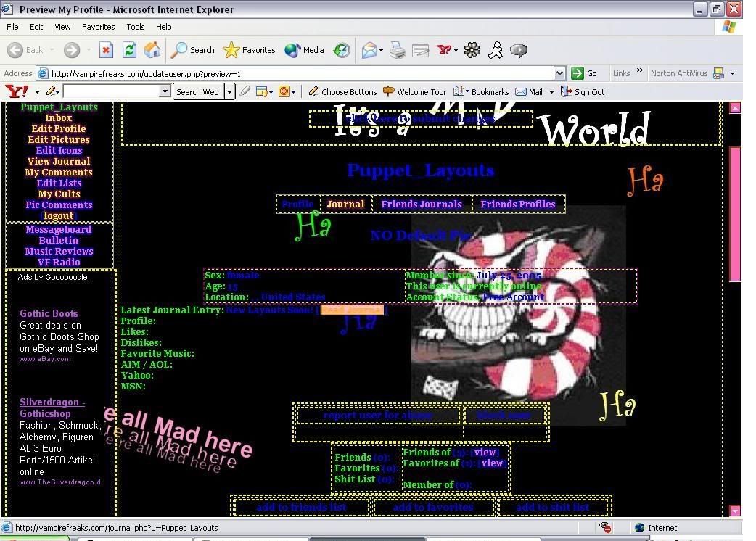Print the page with the printer icon
This screenshot has width=756, height=541.
click(398, 50)
